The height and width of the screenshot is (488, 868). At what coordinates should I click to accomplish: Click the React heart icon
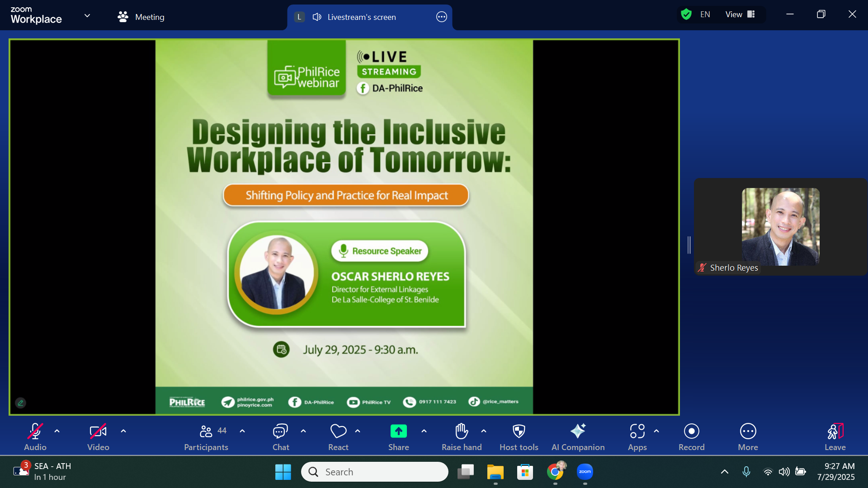pos(338,432)
